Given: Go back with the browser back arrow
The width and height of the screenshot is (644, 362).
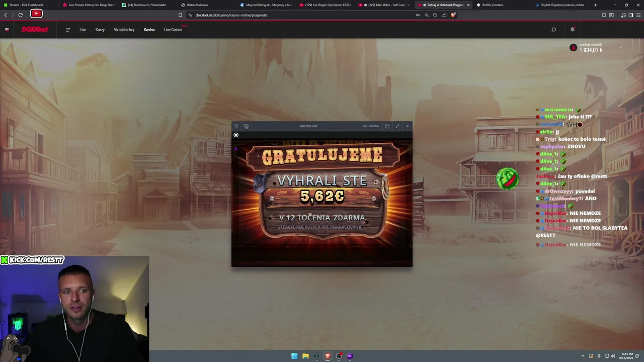Looking at the screenshot, I should pyautogui.click(x=6, y=15).
